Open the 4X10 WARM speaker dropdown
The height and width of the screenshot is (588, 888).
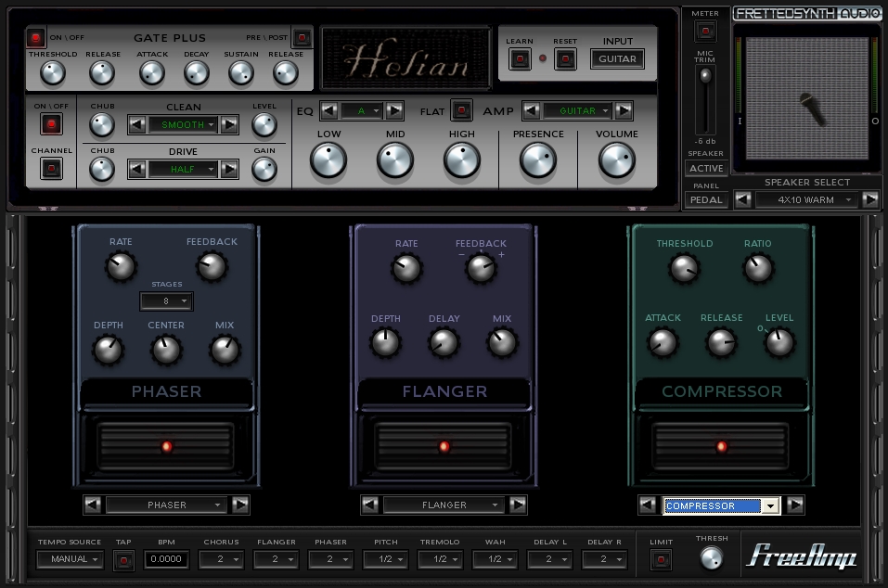click(x=806, y=199)
